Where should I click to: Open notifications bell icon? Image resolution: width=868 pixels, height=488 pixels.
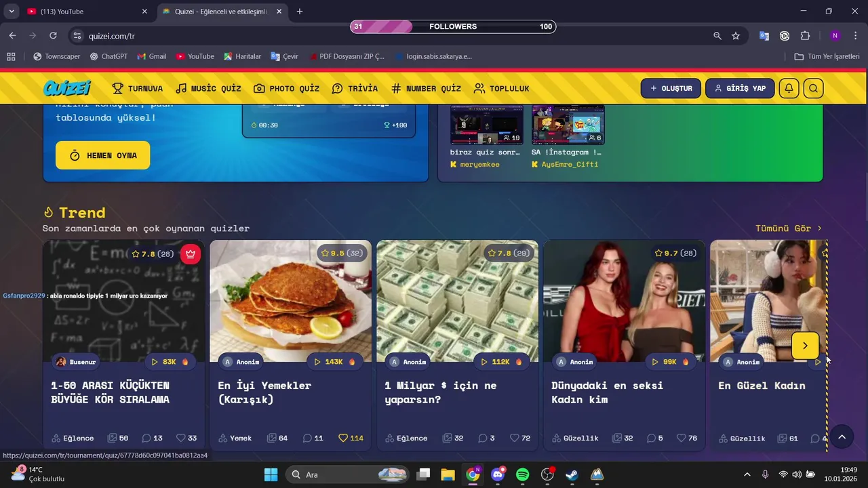click(x=789, y=88)
